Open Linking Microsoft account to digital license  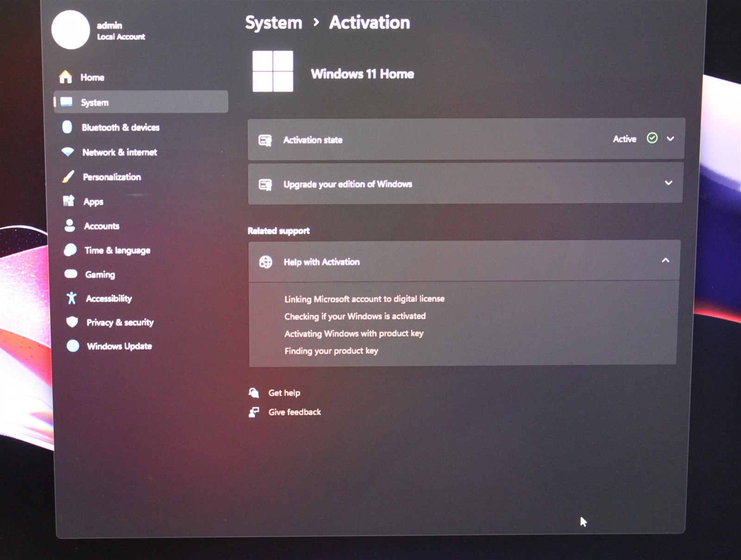tap(364, 299)
